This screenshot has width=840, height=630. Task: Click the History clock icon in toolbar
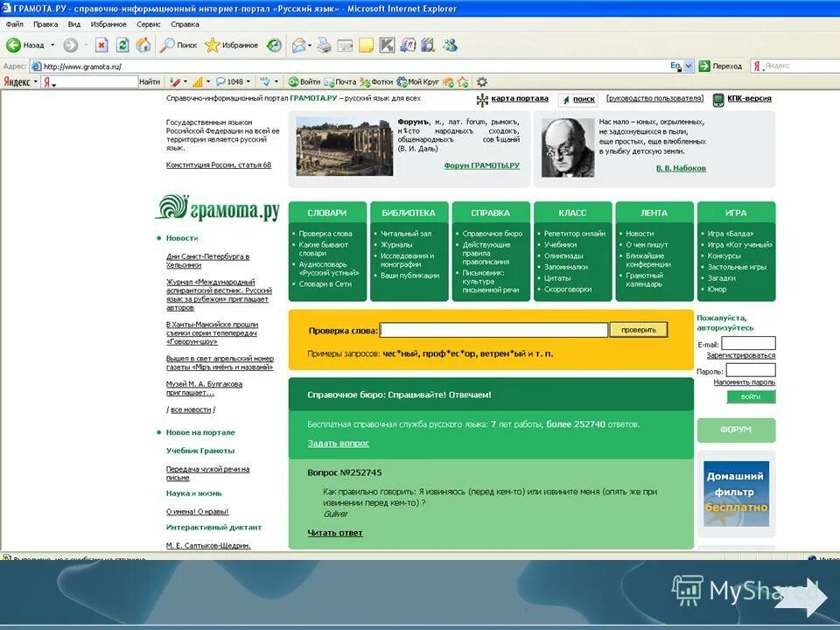[x=274, y=45]
